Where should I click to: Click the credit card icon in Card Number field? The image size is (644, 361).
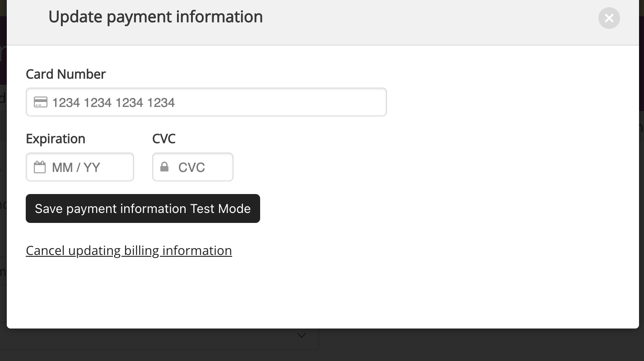41,102
